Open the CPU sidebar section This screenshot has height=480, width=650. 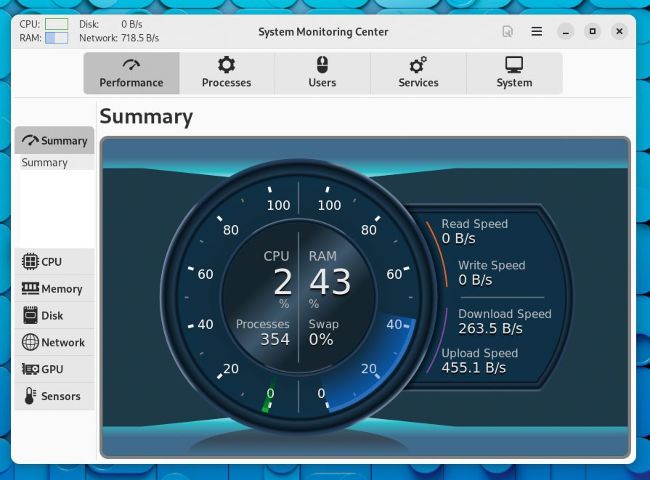(55, 262)
